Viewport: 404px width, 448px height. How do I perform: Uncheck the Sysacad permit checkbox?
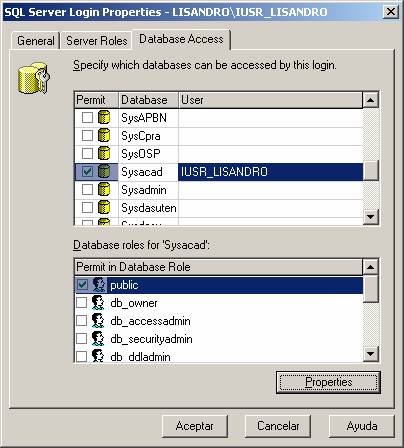pyautogui.click(x=87, y=172)
